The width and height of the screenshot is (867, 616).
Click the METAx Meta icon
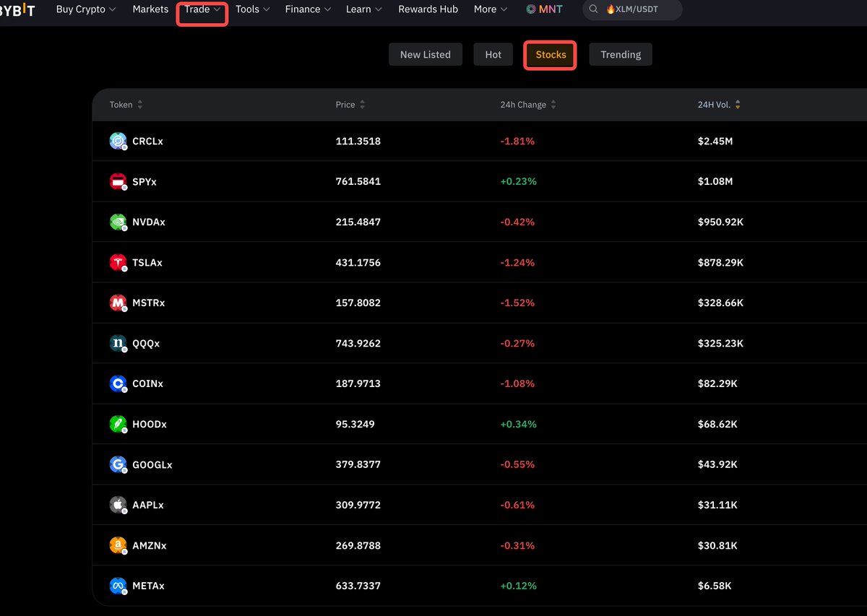[x=118, y=586]
